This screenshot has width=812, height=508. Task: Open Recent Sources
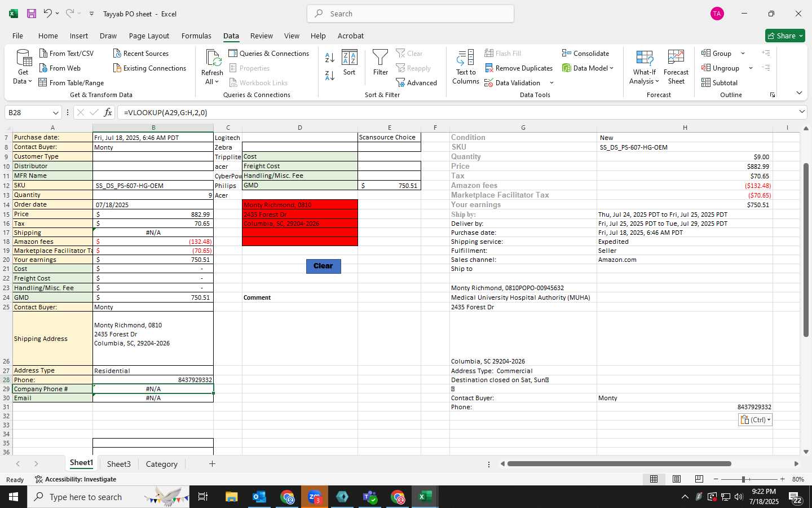point(141,53)
